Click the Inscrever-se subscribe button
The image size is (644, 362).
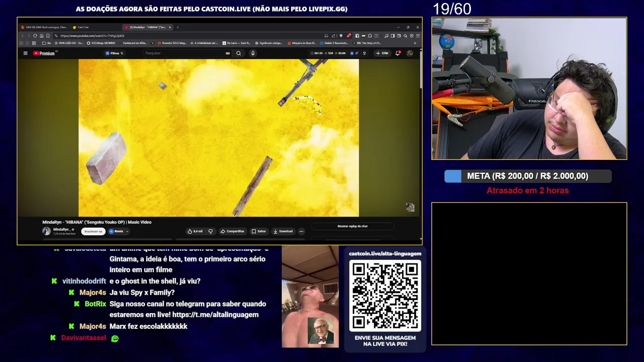point(93,231)
